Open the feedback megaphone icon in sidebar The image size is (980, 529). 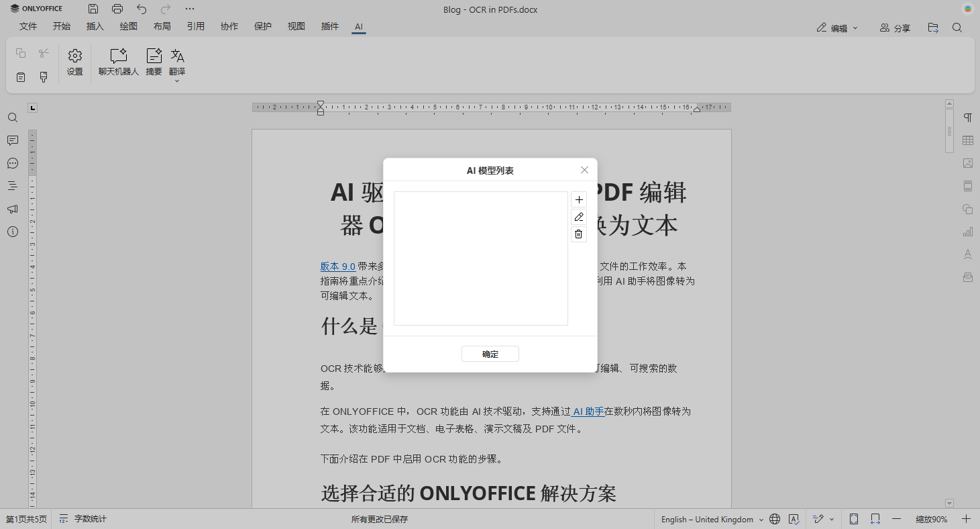13,209
